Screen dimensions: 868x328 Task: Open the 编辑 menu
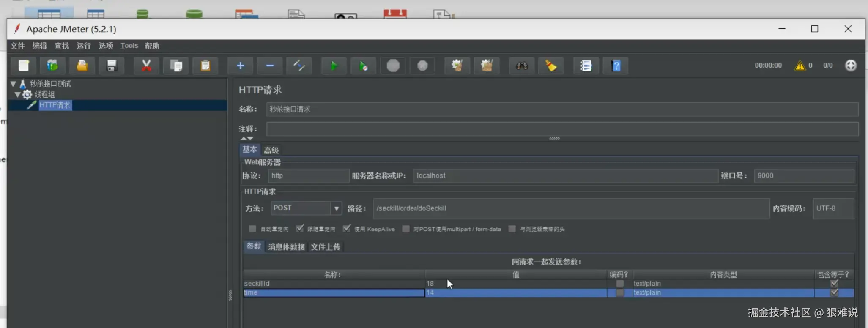(x=40, y=46)
